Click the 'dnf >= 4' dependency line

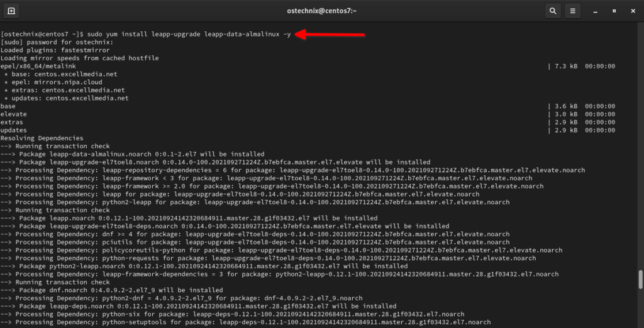(x=255, y=234)
